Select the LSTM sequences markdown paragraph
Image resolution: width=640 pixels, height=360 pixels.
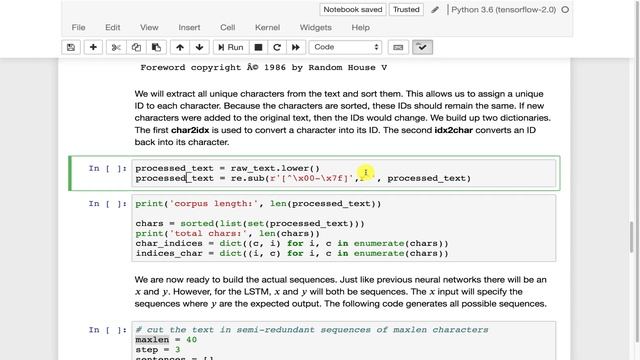point(341,291)
